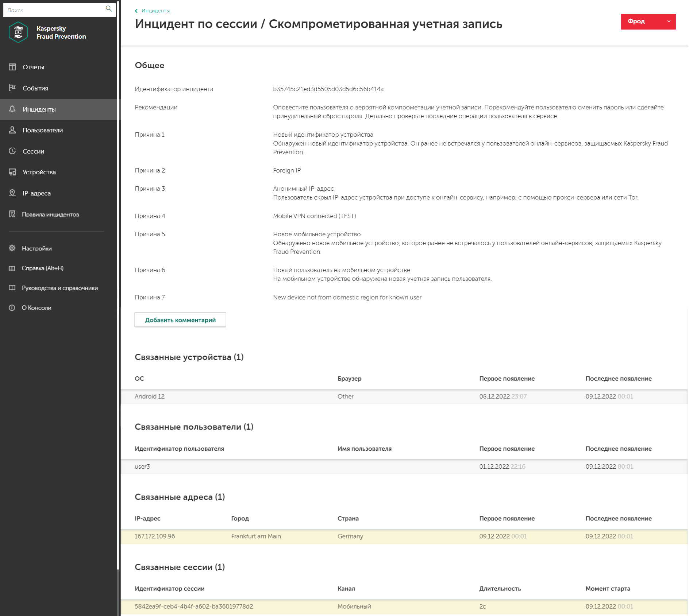Select Инциденты in the sidebar menu
The image size is (689, 616).
point(39,109)
